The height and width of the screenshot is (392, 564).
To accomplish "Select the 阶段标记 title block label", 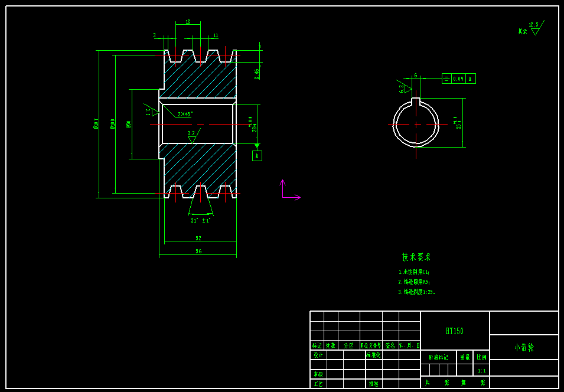I will [438, 358].
